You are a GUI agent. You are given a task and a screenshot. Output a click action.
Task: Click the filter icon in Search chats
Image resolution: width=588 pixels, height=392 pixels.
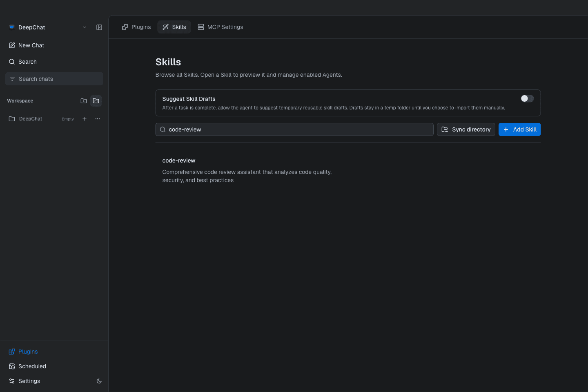click(12, 79)
